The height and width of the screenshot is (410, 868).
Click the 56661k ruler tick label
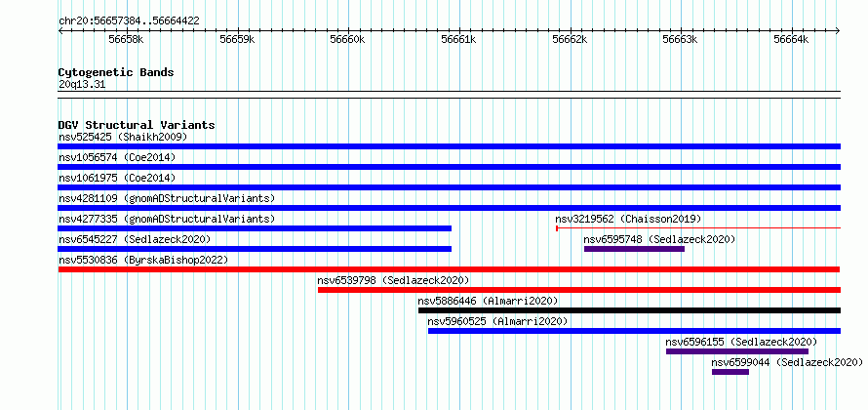[x=459, y=40]
